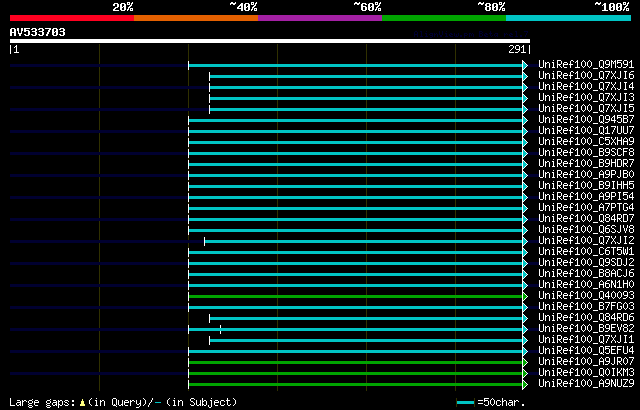Click the purple ~60% legend segment
The width and height of the screenshot is (640, 410).
point(320,18)
